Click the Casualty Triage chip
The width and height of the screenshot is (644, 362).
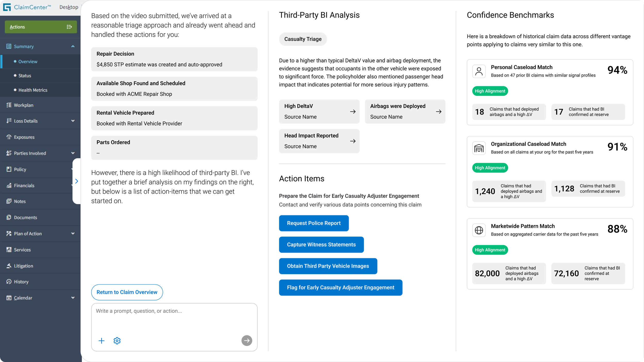(303, 39)
